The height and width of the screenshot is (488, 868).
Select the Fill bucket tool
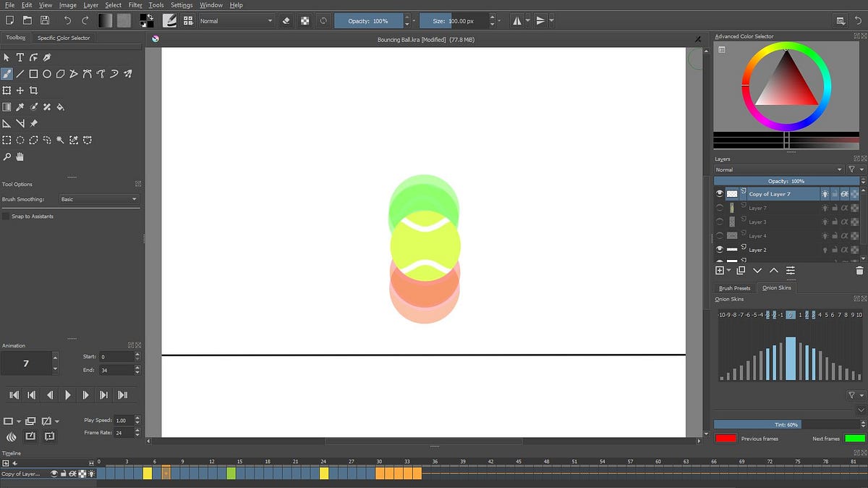61,107
